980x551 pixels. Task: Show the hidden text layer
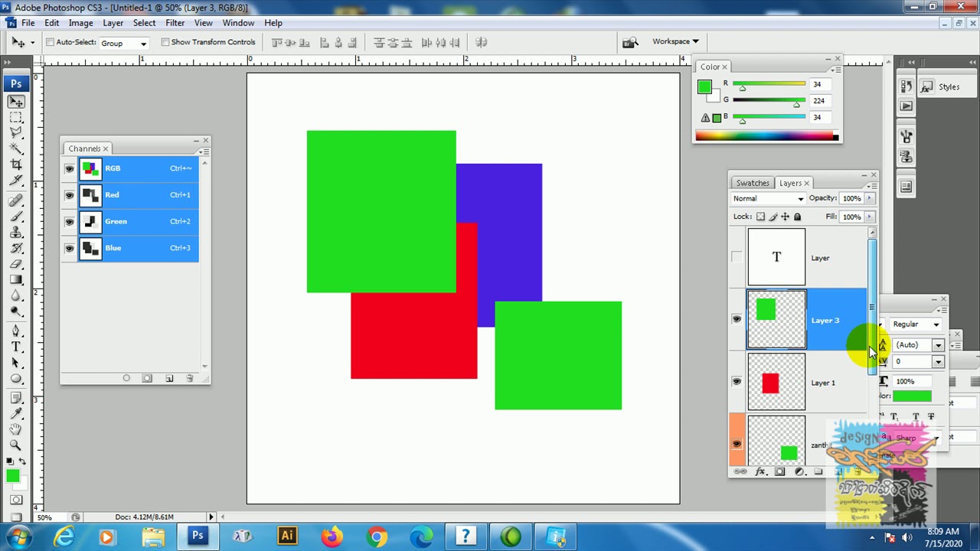coord(737,257)
